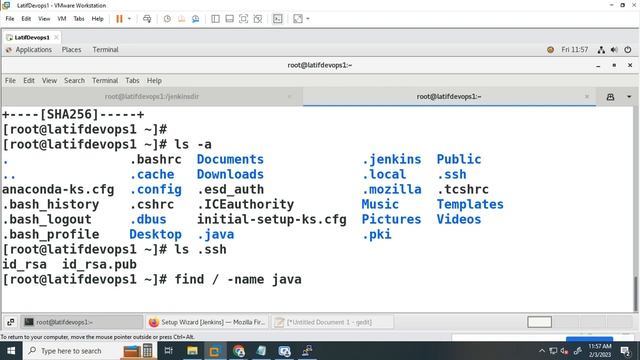This screenshot has width=640, height=360.
Task: Open File Explorer from Windows taskbar
Action: (192, 351)
